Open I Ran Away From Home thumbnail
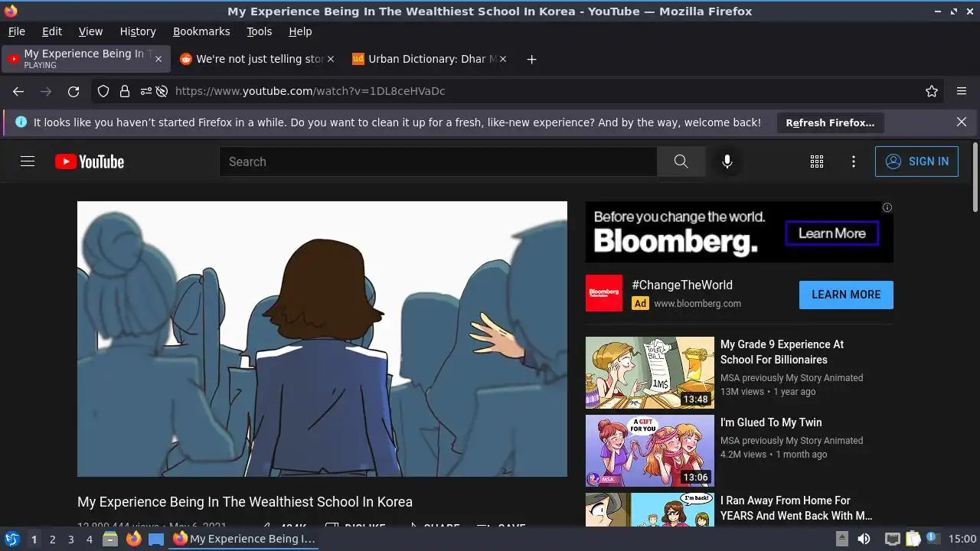Screen dimensions: 980x551 pyautogui.click(x=650, y=510)
